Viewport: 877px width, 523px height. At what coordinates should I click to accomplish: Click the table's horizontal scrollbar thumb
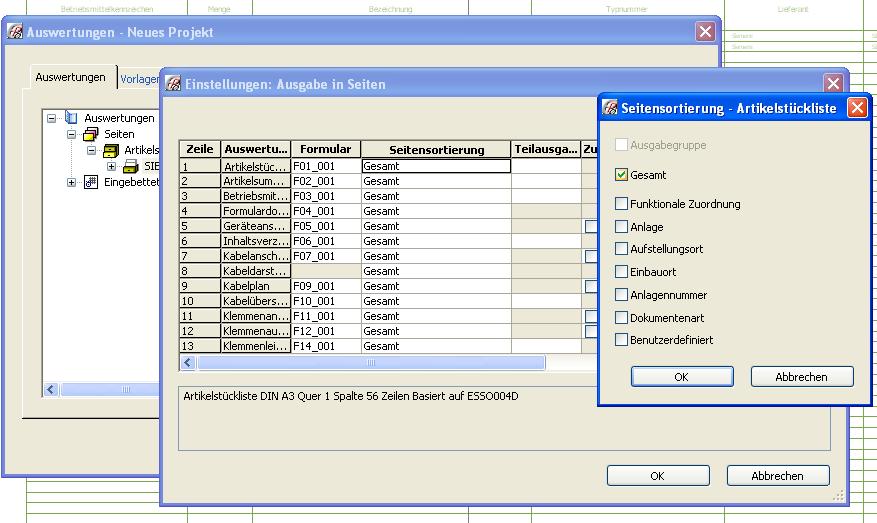371,362
